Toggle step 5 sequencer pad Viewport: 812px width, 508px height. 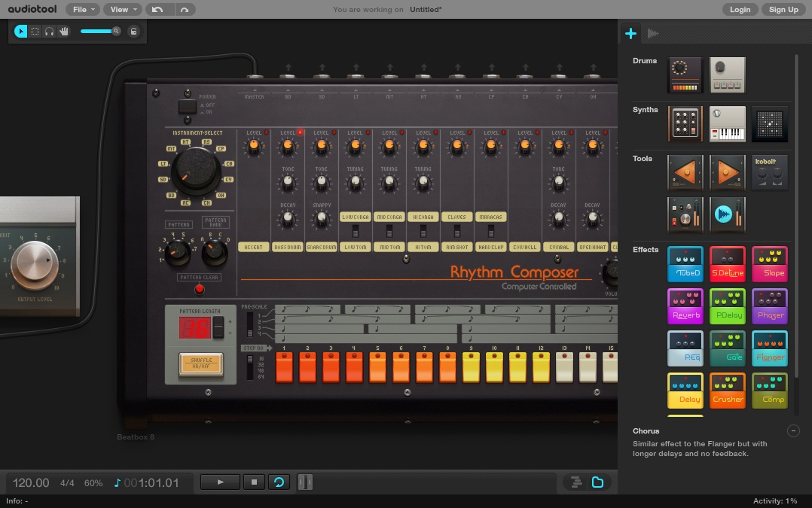click(x=377, y=367)
